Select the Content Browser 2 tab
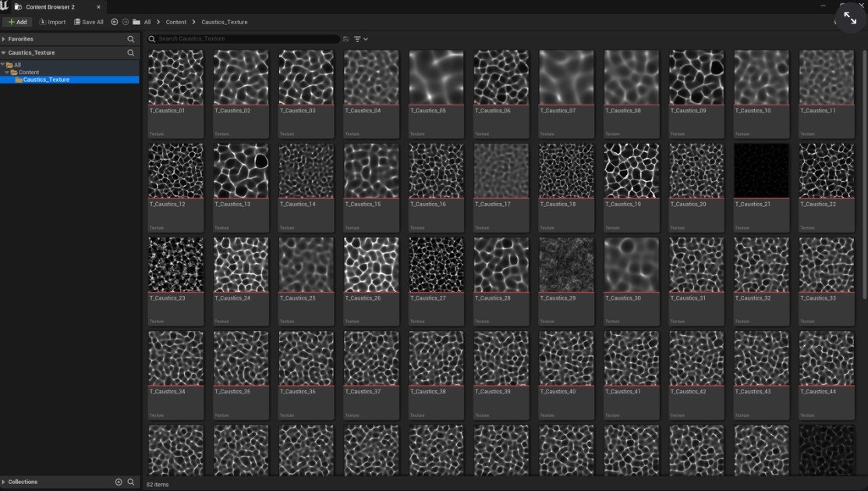The image size is (868, 491). pyautogui.click(x=50, y=7)
